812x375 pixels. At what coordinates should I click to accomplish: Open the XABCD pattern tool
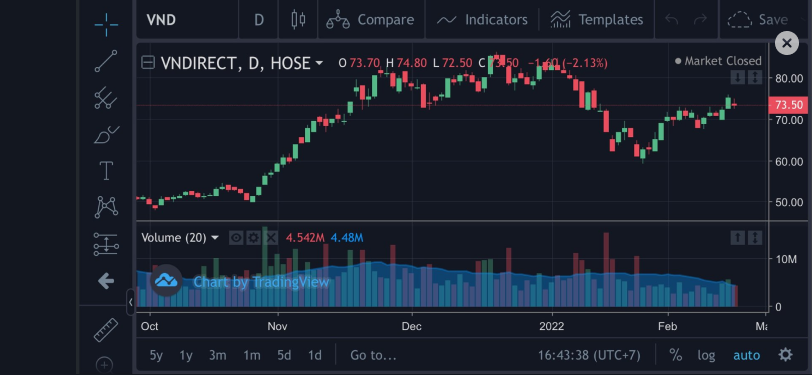[x=106, y=207]
